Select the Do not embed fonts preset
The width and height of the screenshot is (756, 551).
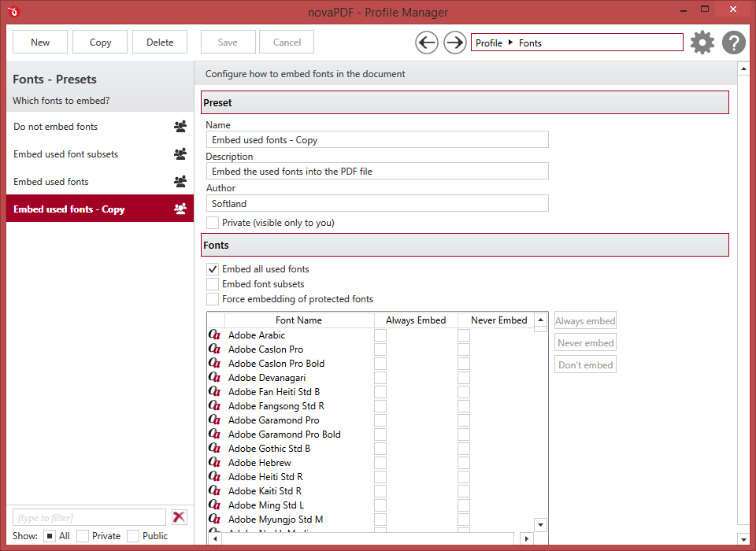coord(100,126)
